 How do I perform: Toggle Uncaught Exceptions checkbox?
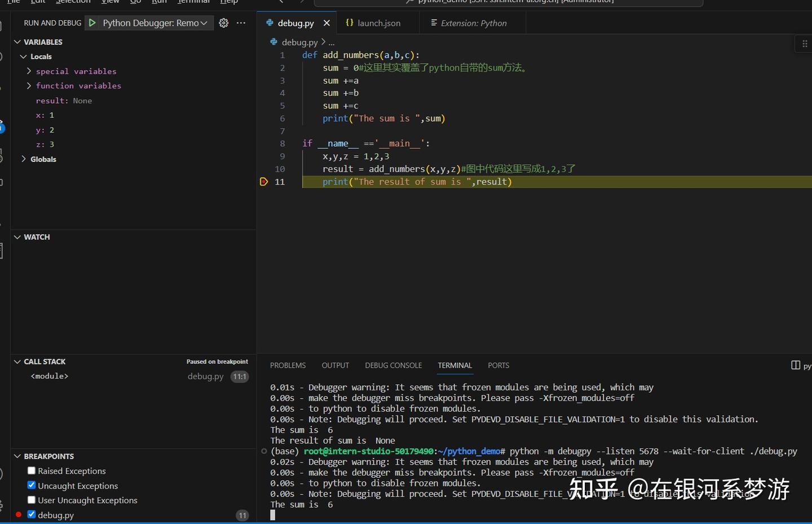pyautogui.click(x=32, y=485)
